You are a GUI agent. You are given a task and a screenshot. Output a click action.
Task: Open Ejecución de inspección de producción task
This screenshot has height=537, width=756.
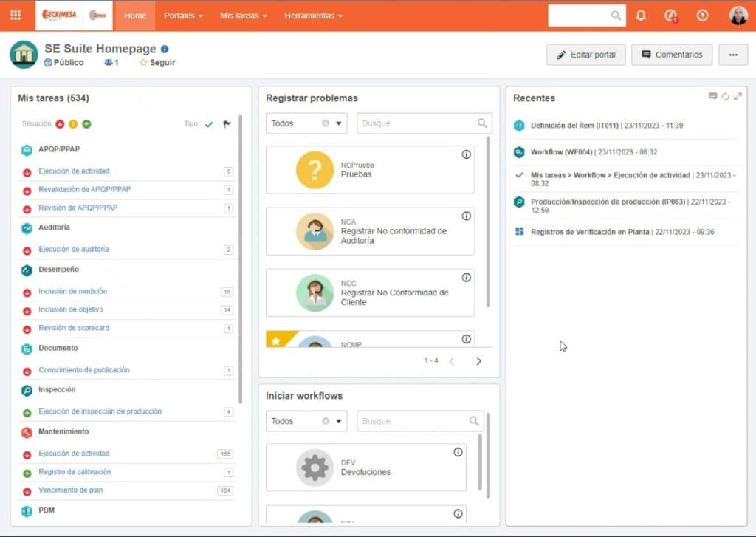(x=100, y=411)
